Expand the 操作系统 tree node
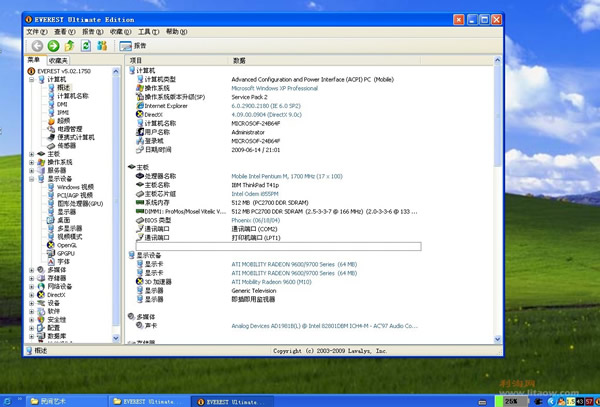Screen dimensions: 600x407 (x=32, y=162)
